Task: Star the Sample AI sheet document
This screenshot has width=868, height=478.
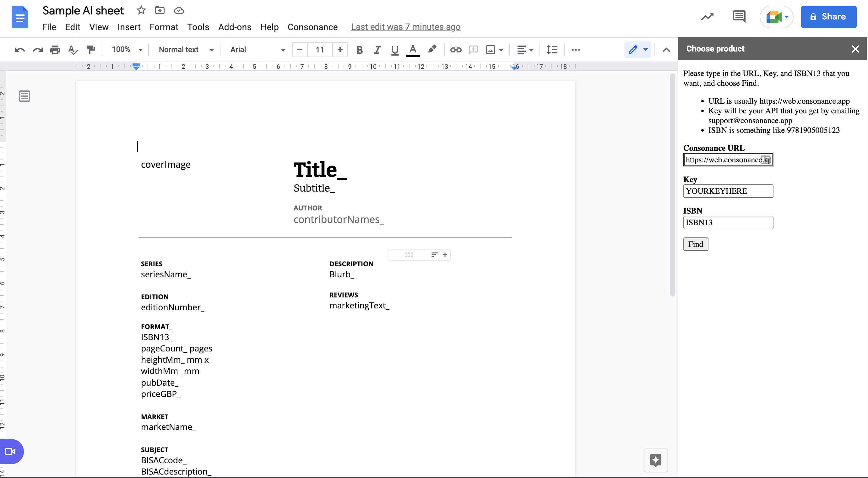Action: pyautogui.click(x=141, y=10)
